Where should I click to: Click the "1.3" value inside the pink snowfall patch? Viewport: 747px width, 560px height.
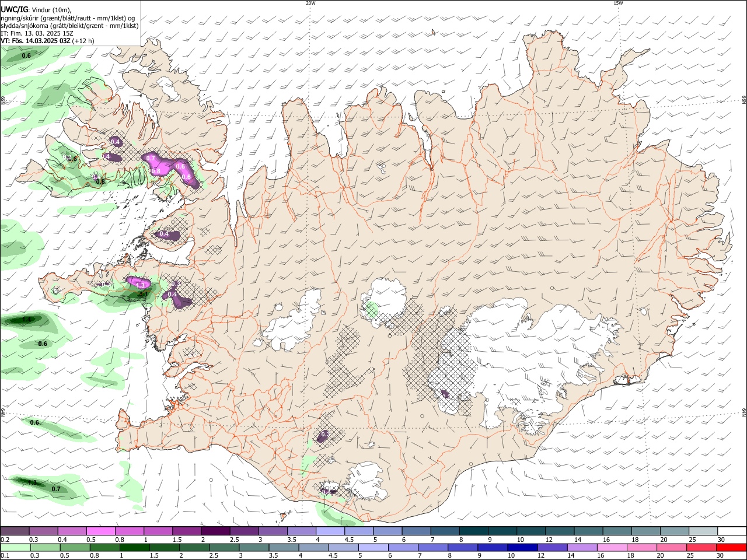pos(140,285)
